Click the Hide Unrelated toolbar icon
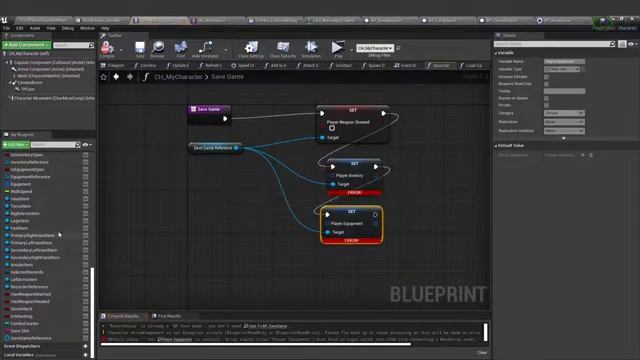This screenshot has width=640, height=360. pyautogui.click(x=205, y=47)
